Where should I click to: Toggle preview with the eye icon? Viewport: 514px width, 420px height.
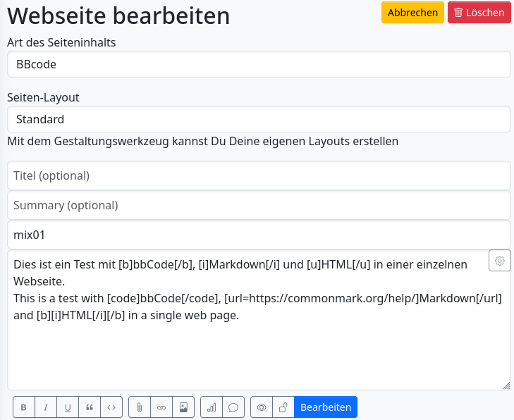coord(262,407)
